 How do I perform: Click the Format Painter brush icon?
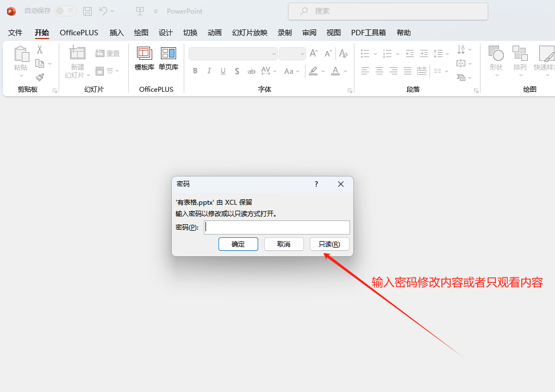(40, 77)
